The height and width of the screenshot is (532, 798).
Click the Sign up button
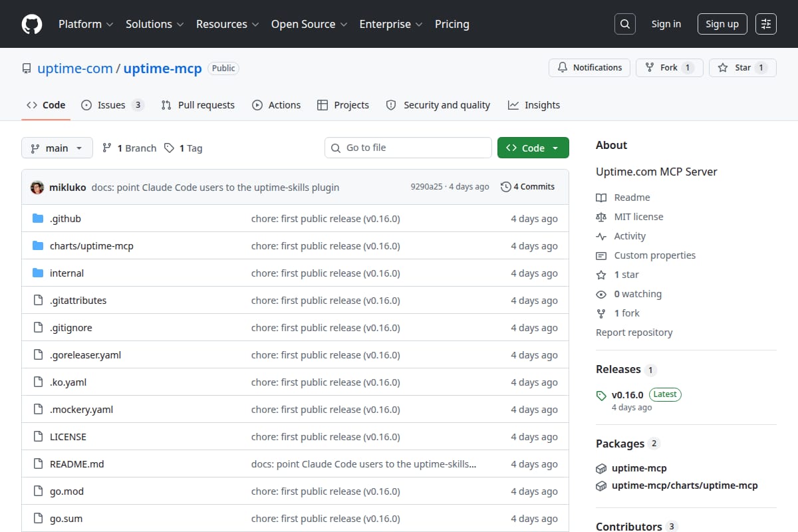coord(722,24)
